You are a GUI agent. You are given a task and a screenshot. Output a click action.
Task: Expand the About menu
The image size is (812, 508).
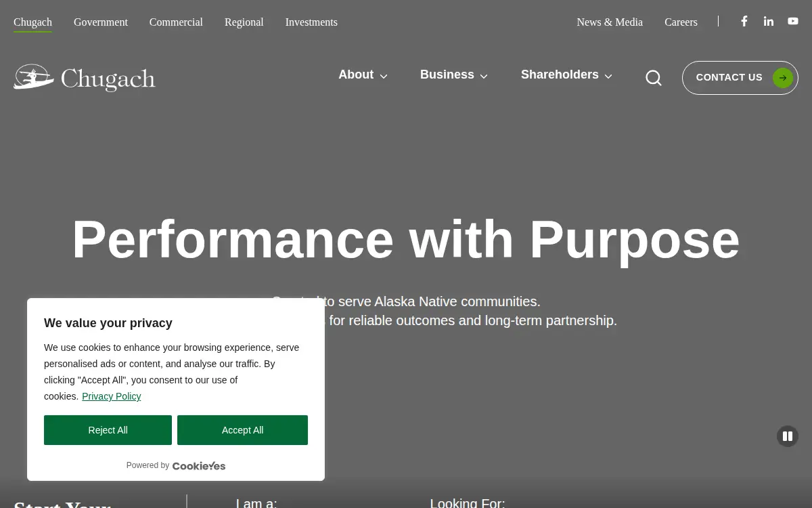pyautogui.click(x=363, y=75)
